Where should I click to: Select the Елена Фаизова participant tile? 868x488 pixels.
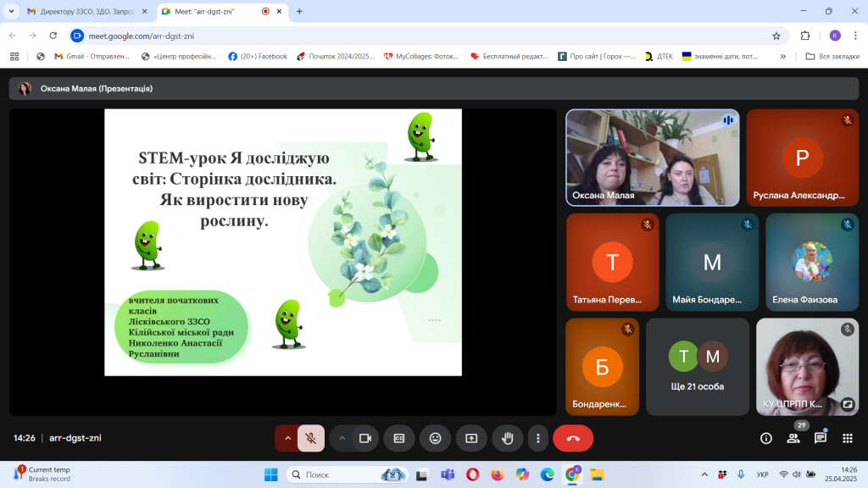point(812,263)
